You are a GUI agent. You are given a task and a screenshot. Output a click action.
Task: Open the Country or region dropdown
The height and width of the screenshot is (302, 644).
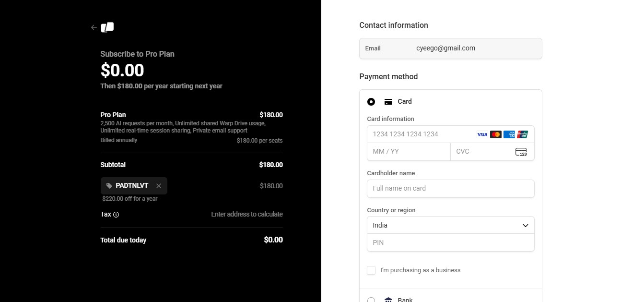click(x=450, y=225)
